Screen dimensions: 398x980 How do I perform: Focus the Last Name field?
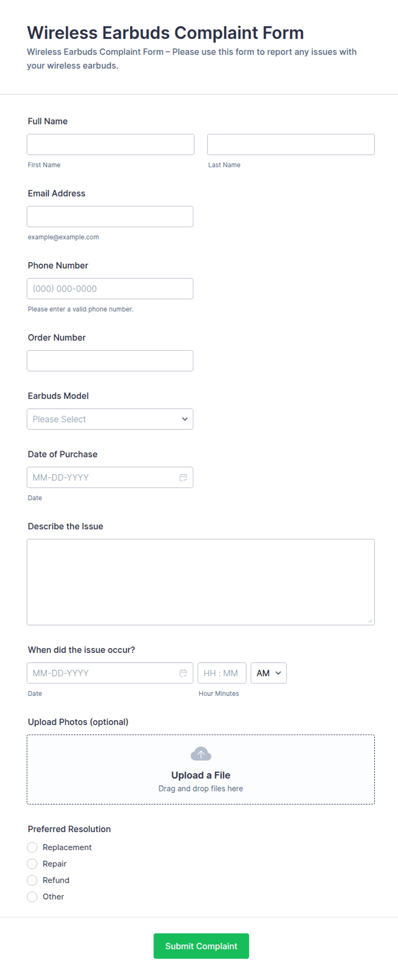291,145
